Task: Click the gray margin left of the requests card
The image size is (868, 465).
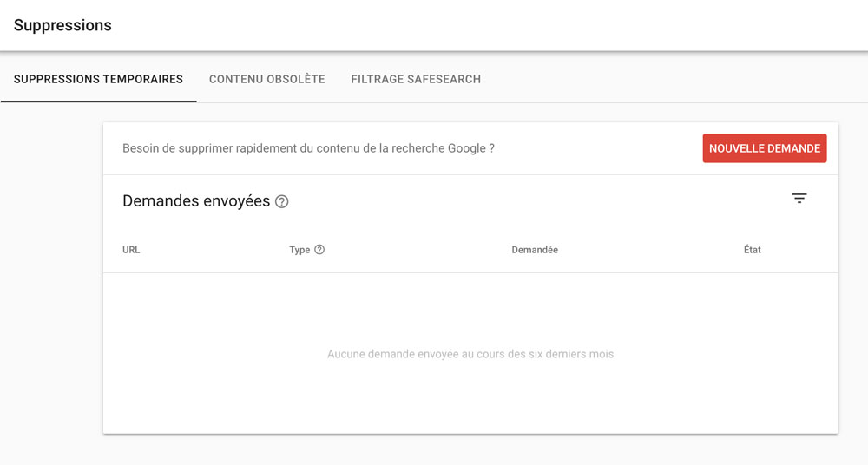Action: [x=51, y=277]
